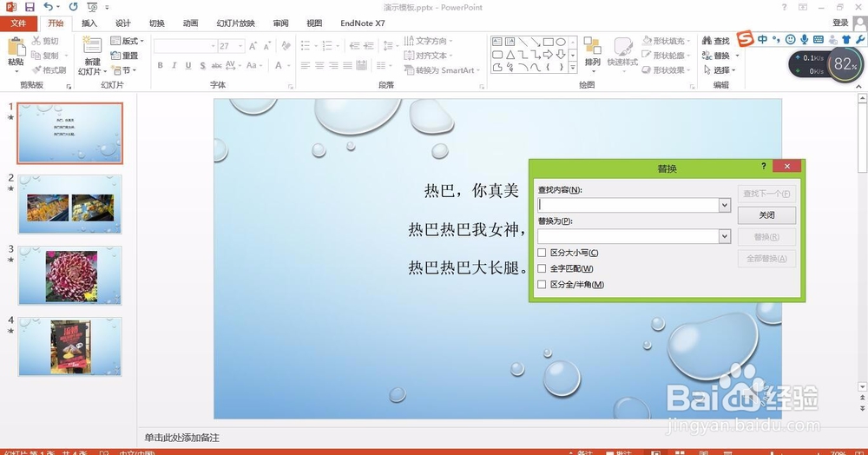The image size is (868, 455).
Task: Collapse the ribbon with the small up arrow
Action: point(858,86)
